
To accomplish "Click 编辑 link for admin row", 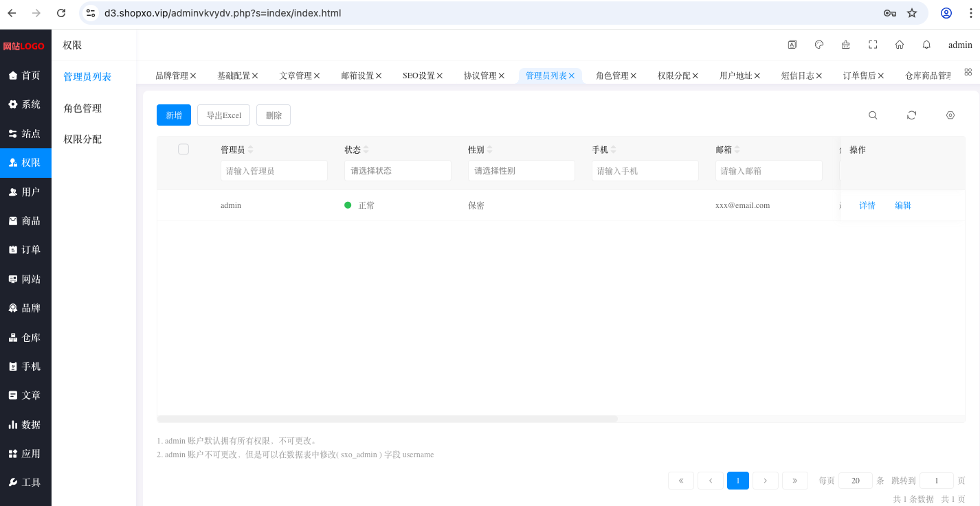I will (x=903, y=205).
